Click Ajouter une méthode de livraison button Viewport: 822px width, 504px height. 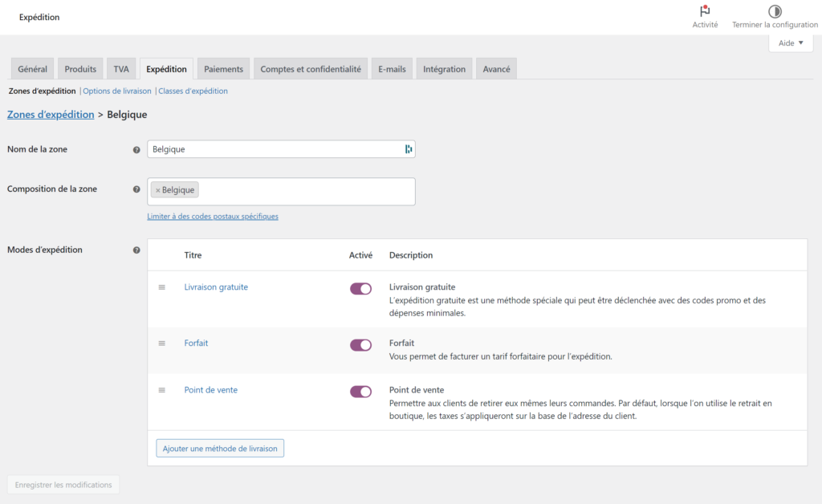220,449
